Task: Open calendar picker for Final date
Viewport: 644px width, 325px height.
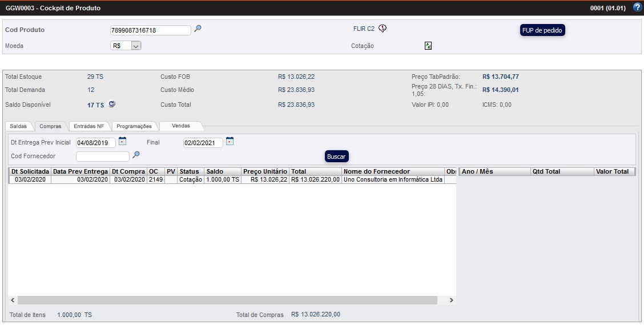Action: [230, 141]
